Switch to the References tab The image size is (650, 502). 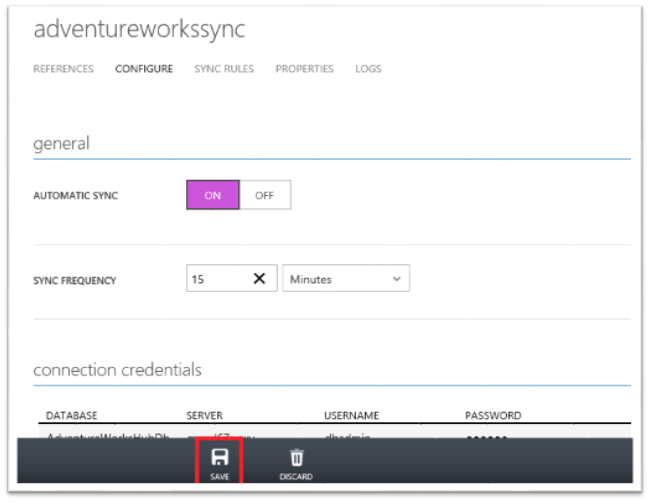coord(63,69)
